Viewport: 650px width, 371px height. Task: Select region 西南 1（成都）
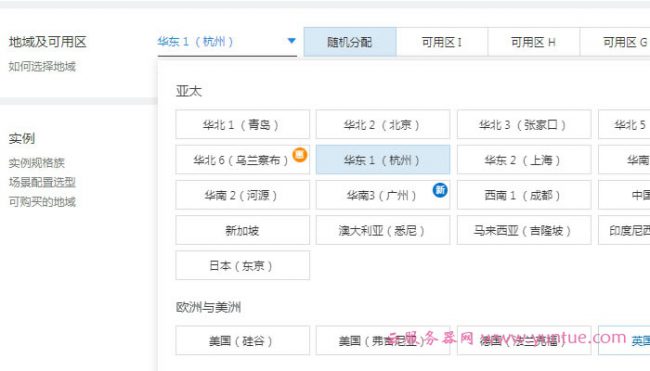[524, 195]
